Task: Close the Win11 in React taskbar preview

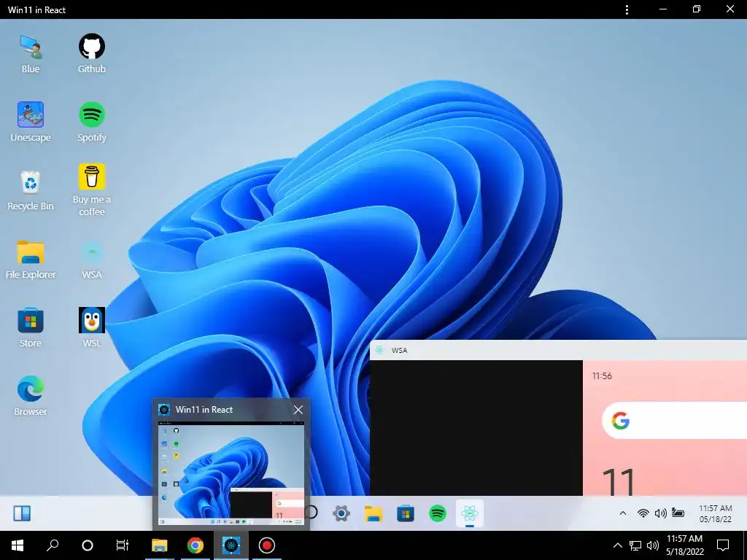Action: [298, 410]
